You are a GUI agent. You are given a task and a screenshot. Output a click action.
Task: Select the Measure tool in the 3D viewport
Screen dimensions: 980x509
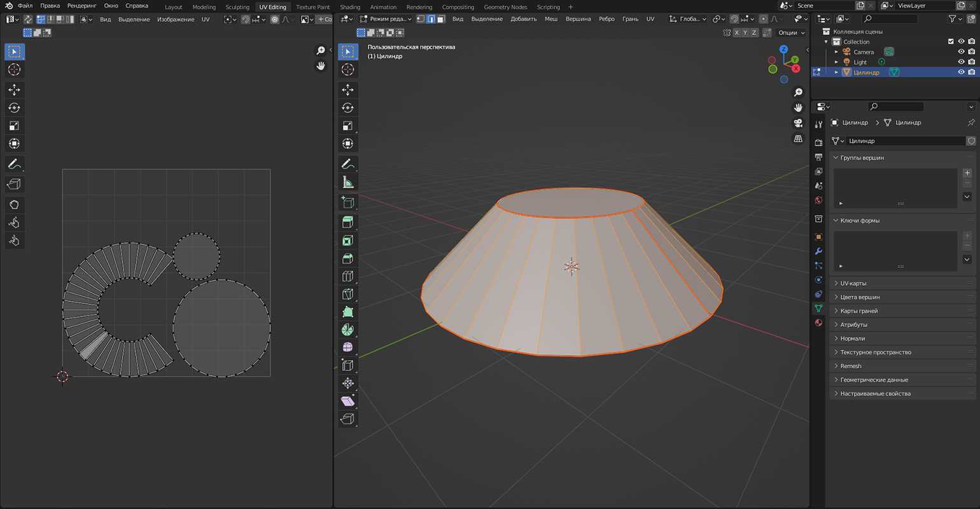pyautogui.click(x=347, y=183)
